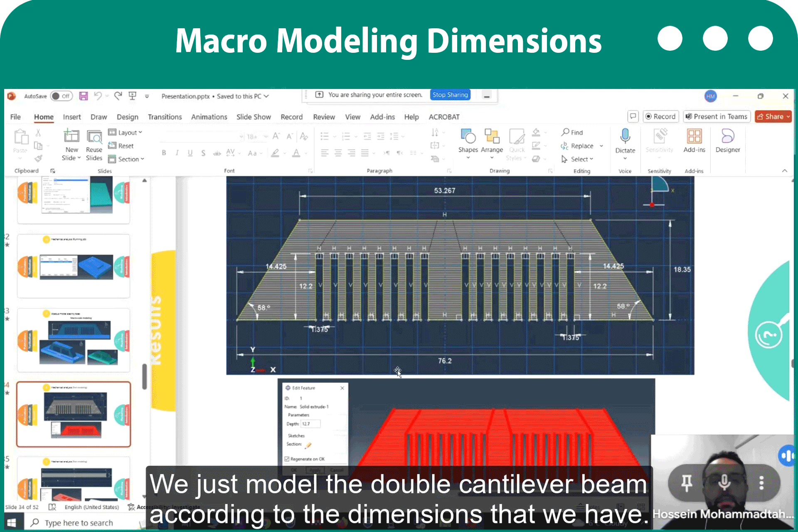Collapse the ribbon chevron

point(784,171)
